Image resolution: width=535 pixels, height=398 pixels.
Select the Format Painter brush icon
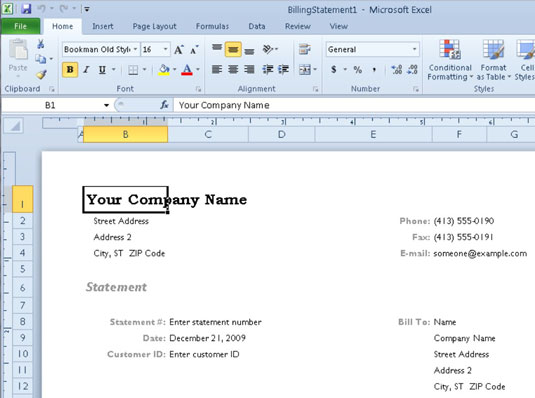tap(41, 74)
